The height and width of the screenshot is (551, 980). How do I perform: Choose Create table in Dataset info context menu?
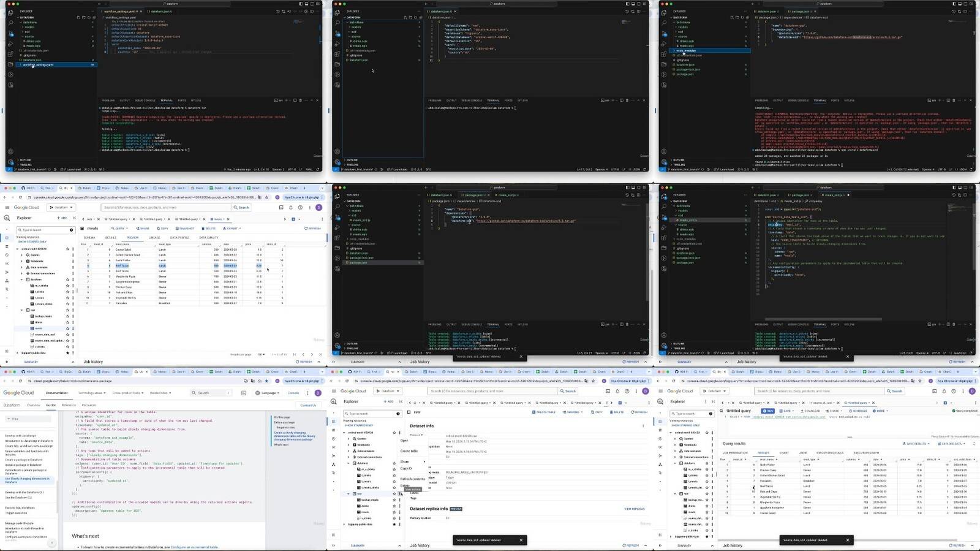[409, 451]
